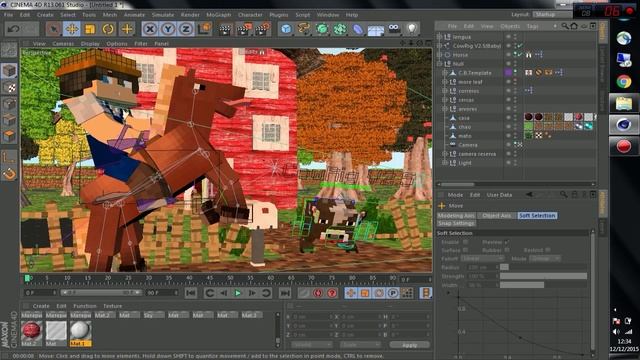Toggle the Z axis lock
Image resolution: width=640 pixels, height=360 pixels.
pos(186,29)
